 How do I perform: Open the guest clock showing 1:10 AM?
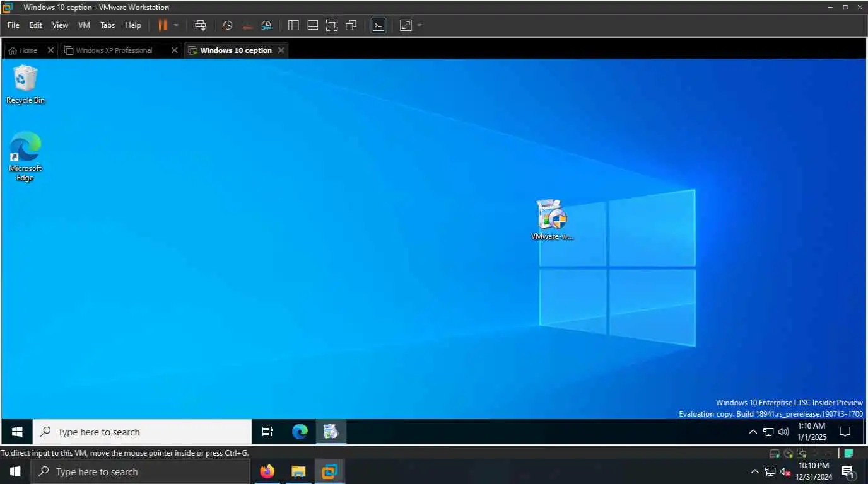tap(811, 432)
